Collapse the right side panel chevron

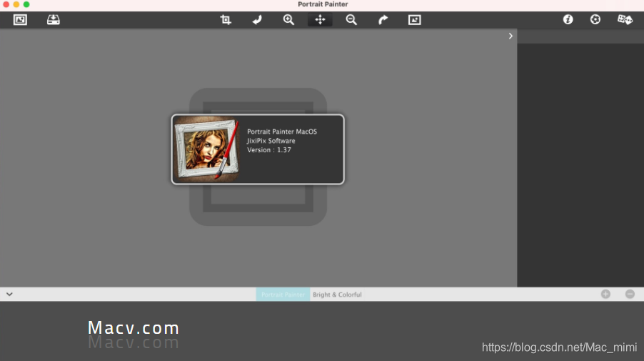(x=510, y=36)
